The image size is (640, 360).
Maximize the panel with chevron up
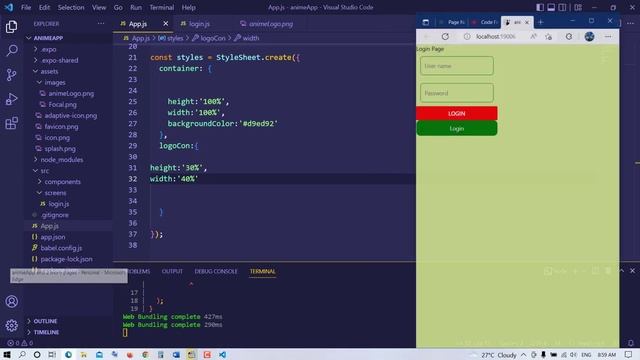click(x=621, y=271)
